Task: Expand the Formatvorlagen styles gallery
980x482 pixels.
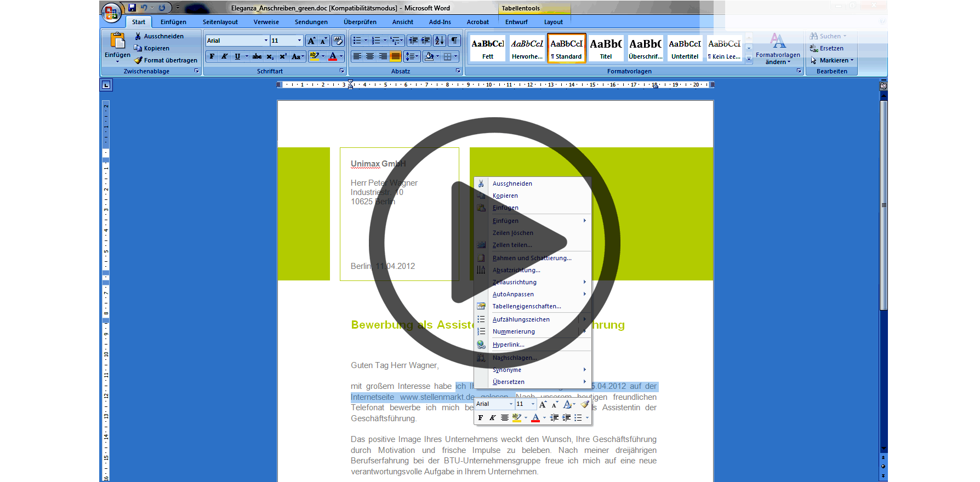Action: [749, 60]
